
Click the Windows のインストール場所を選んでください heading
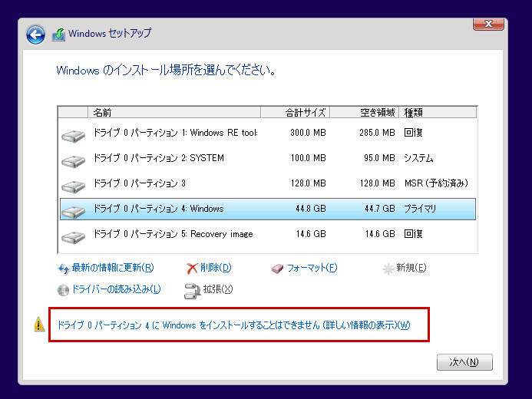[166, 71]
